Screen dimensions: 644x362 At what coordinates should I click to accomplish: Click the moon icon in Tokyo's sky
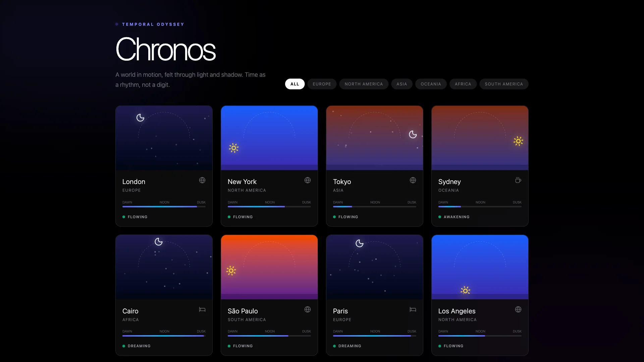pos(413,134)
